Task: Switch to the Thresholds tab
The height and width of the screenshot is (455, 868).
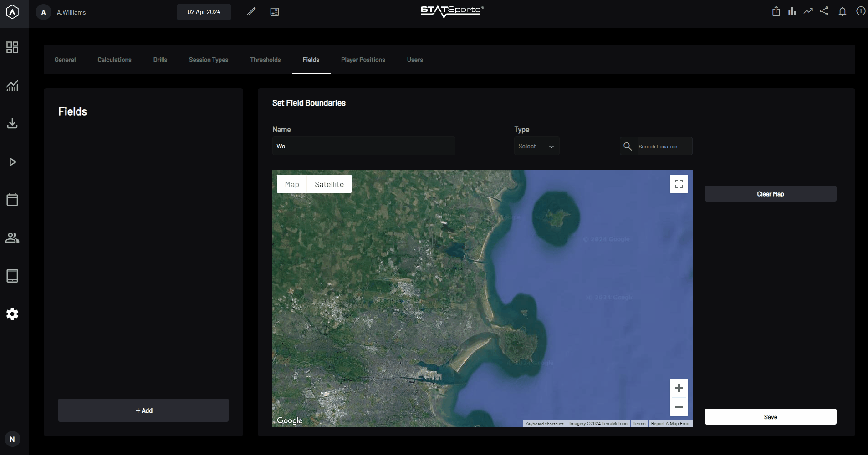Action: tap(266, 60)
